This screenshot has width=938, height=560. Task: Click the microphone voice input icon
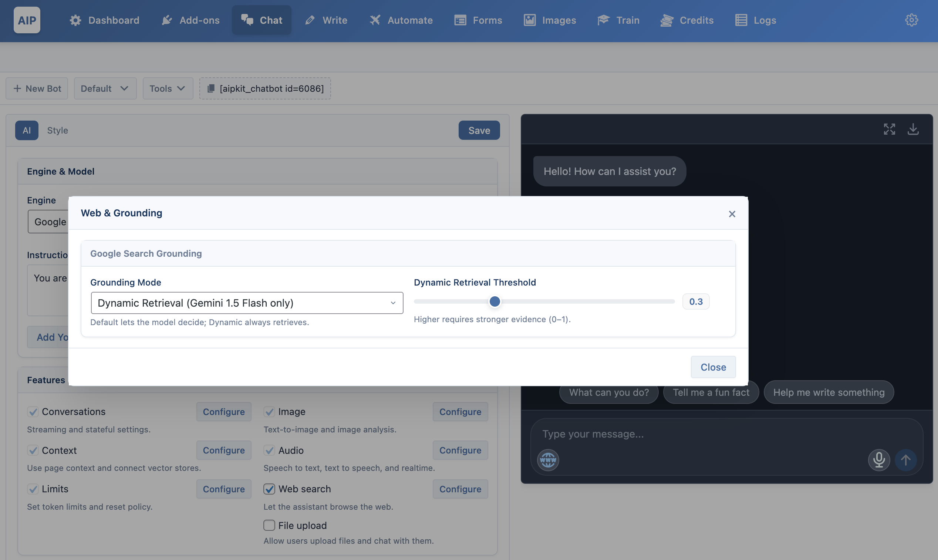879,460
